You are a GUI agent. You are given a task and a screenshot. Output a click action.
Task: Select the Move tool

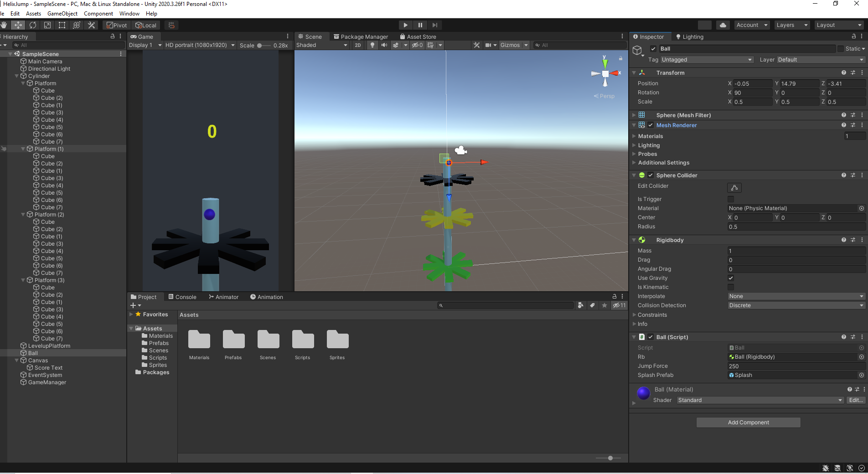click(18, 25)
